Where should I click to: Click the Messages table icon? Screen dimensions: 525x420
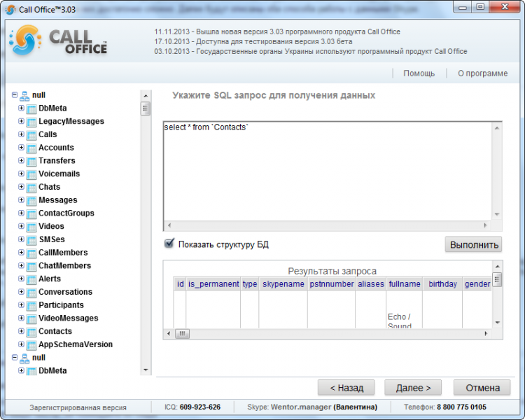(x=31, y=201)
